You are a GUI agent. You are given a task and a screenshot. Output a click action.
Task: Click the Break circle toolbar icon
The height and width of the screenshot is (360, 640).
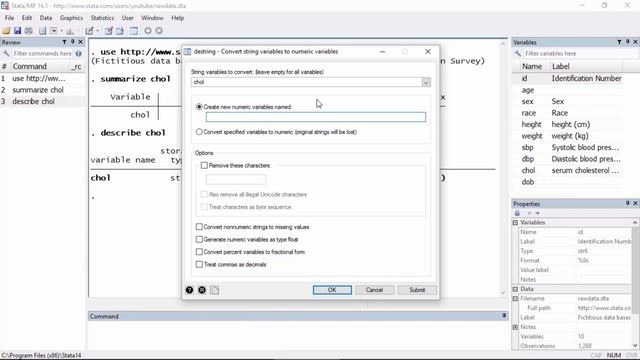coord(159,31)
